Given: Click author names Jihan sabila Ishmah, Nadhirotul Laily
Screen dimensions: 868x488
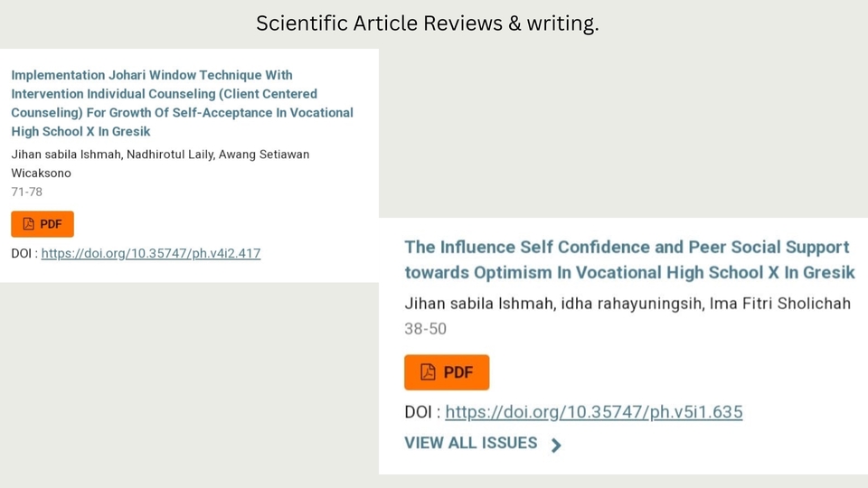Looking at the screenshot, I should (x=112, y=155).
